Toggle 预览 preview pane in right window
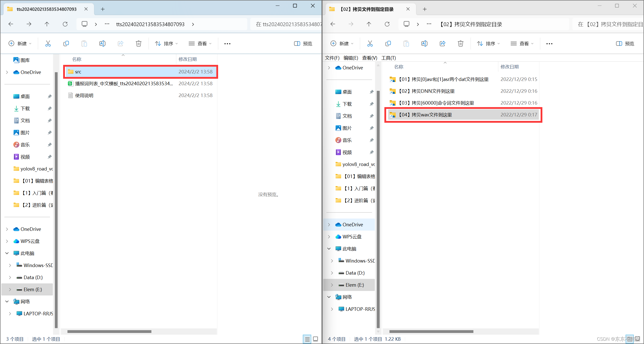The image size is (644, 344). [x=625, y=44]
